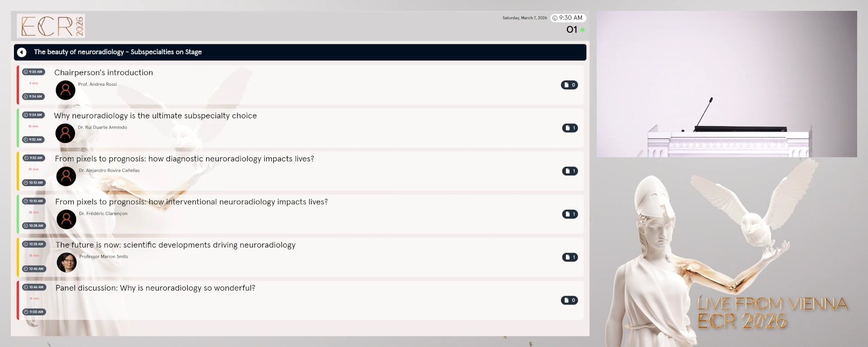Open document badge for Dr. Rui Duarte Armindo's talk
Image resolution: width=868 pixels, height=347 pixels.
(x=570, y=128)
